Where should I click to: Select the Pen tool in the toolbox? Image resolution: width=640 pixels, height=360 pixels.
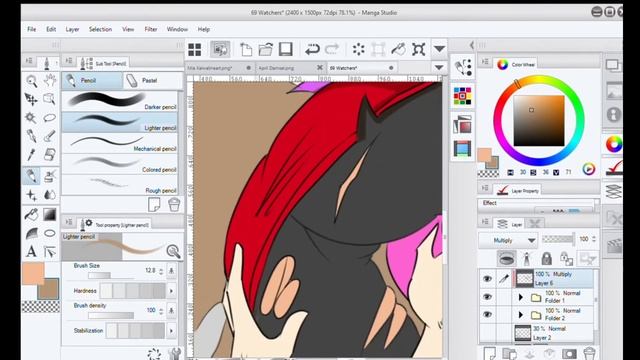(31, 136)
